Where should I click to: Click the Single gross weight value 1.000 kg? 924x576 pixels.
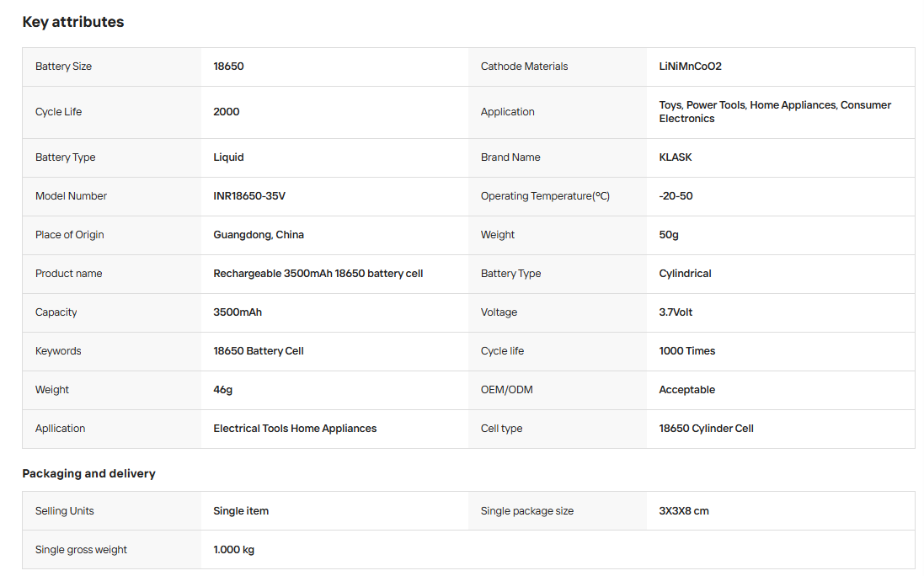coord(234,550)
